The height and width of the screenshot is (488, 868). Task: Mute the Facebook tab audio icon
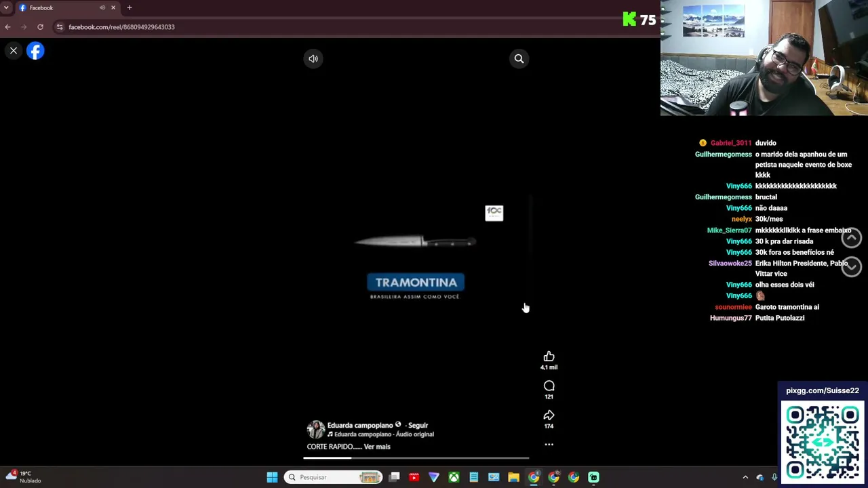[102, 8]
